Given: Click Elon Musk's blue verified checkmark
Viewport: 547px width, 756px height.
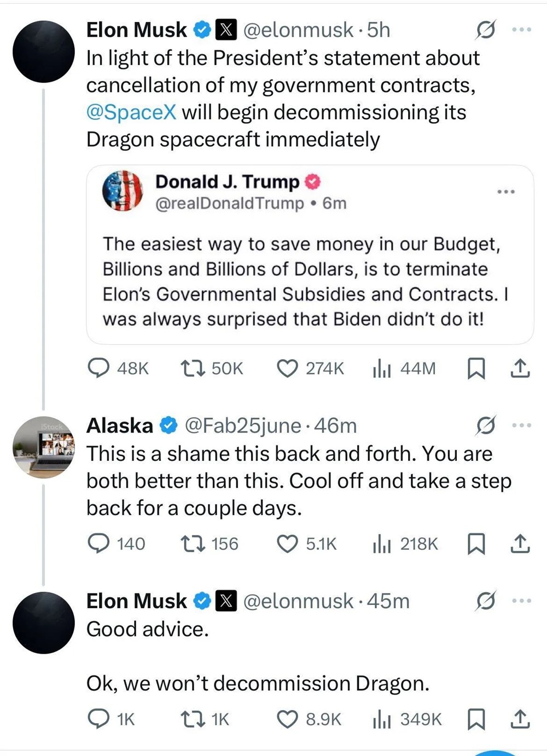Looking at the screenshot, I should pos(202,30).
